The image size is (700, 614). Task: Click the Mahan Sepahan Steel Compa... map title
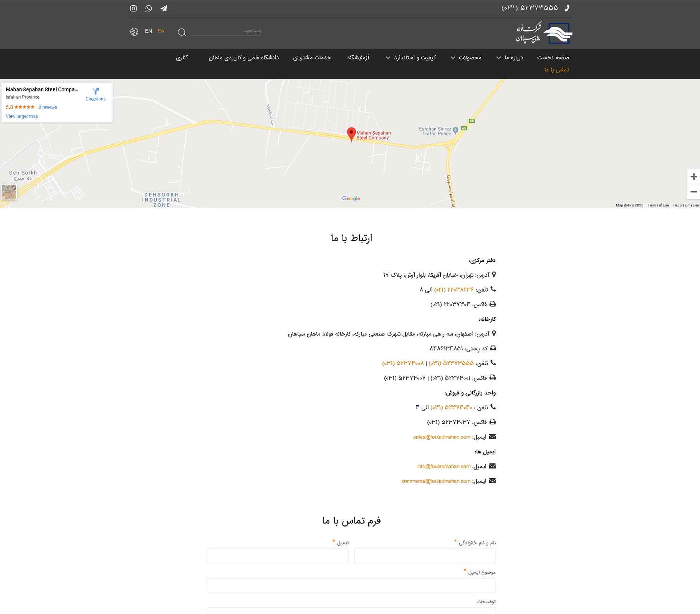(x=42, y=89)
